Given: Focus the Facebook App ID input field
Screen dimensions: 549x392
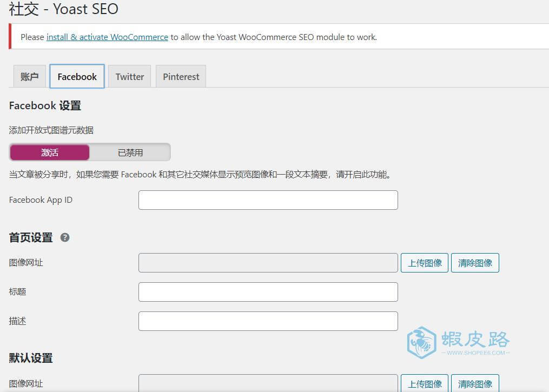Looking at the screenshot, I should coord(268,200).
